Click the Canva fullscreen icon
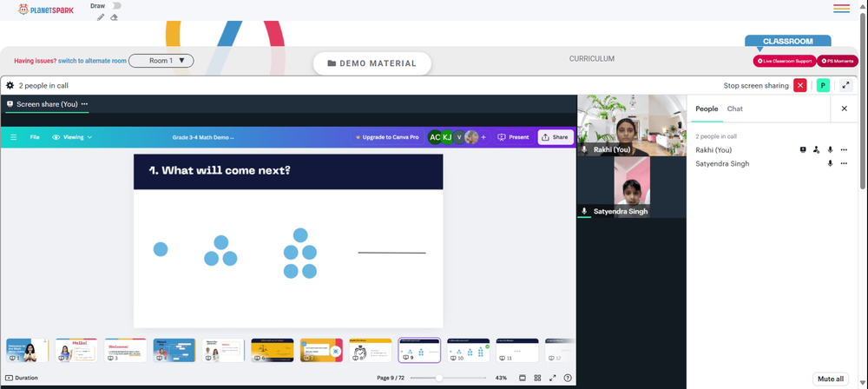Image resolution: width=868 pixels, height=389 pixels. 552,378
